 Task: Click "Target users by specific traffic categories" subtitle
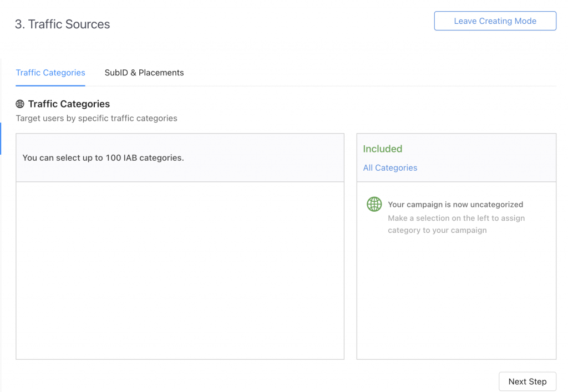97,118
